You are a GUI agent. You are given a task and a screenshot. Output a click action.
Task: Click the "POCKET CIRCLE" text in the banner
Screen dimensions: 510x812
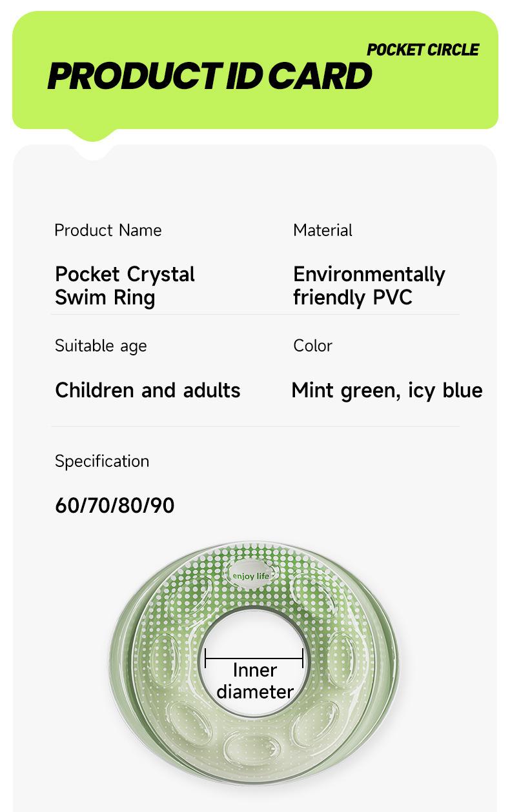[x=423, y=50]
